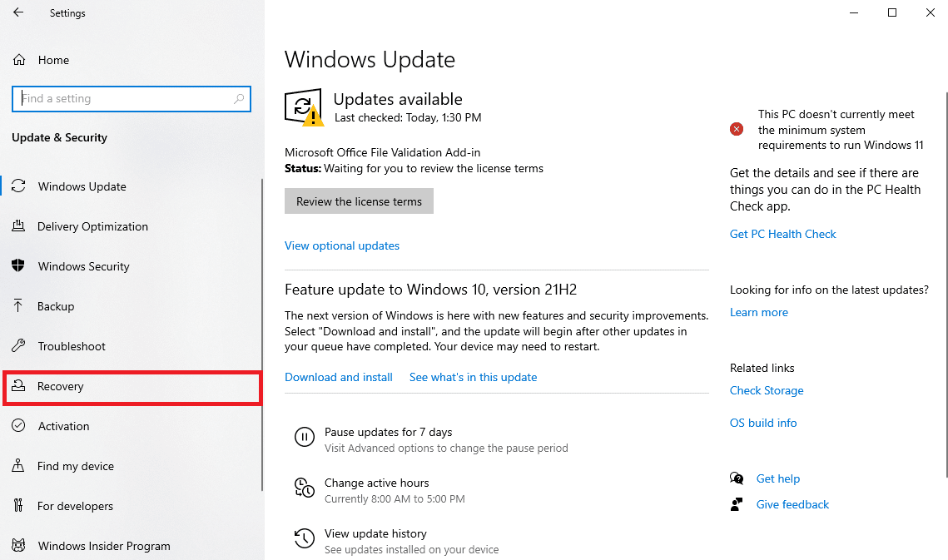Image resolution: width=948 pixels, height=560 pixels.
Task: Click the For developers icon
Action: click(18, 506)
